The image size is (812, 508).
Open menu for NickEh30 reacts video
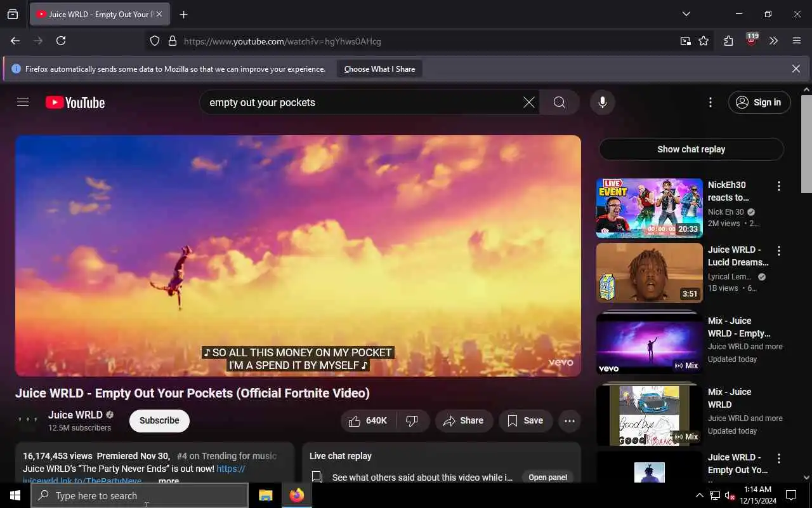(x=779, y=186)
